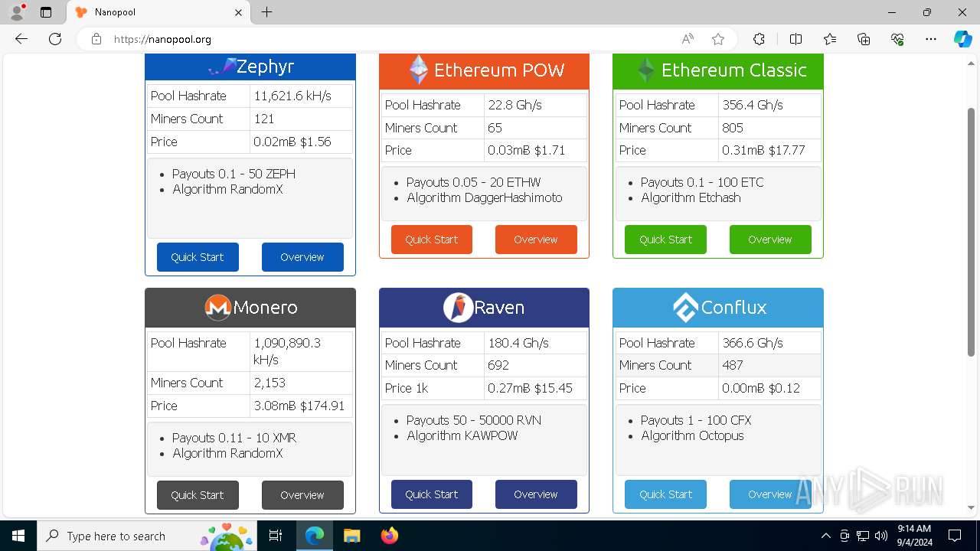Image resolution: width=980 pixels, height=551 pixels.
Task: Open Collections panel
Action: click(x=864, y=39)
